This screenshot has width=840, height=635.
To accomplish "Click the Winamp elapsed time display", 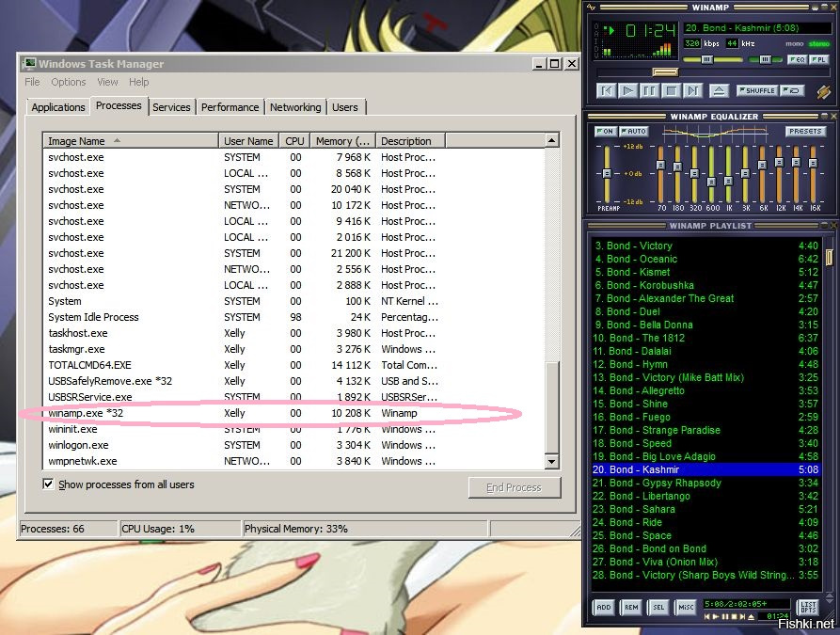I will [650, 31].
